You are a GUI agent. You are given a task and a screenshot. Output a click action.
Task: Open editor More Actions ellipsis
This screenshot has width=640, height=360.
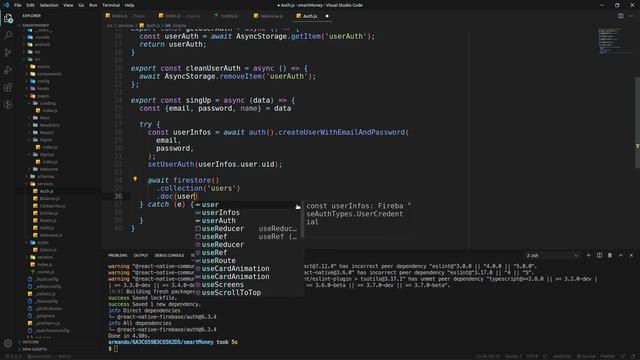(631, 16)
